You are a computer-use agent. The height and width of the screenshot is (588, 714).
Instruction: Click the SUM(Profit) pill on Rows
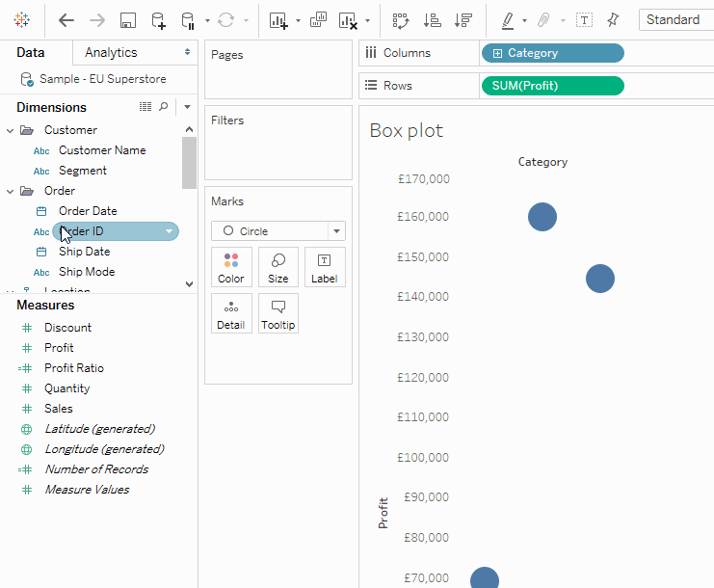552,86
